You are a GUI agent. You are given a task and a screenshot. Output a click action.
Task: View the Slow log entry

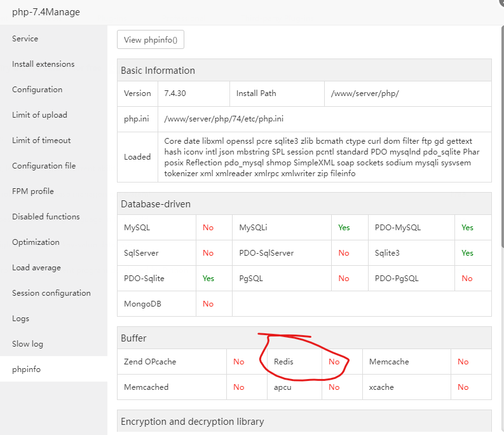coord(27,344)
